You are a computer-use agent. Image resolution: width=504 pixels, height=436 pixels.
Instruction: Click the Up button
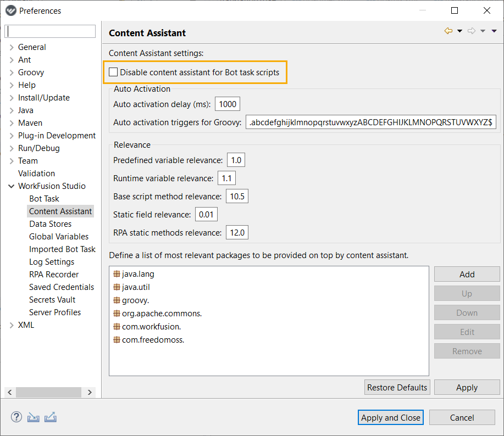tap(467, 293)
